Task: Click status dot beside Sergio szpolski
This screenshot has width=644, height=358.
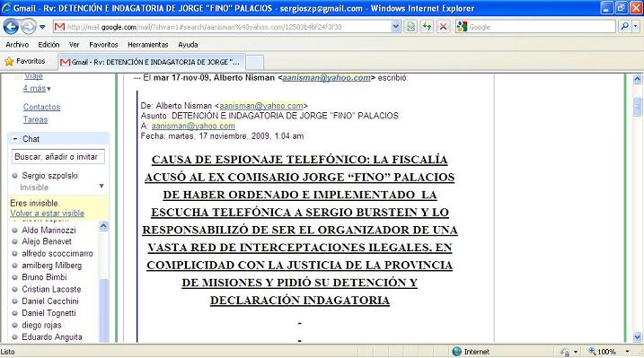Action: pyautogui.click(x=14, y=176)
